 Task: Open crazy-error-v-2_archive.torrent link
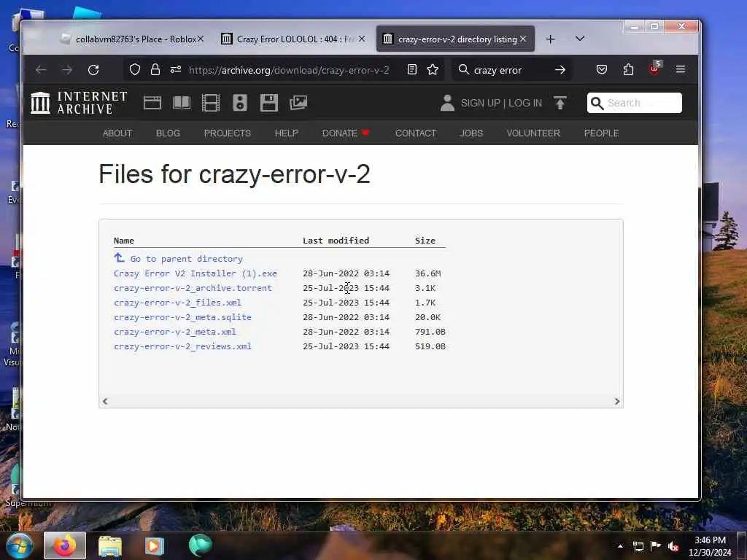point(193,288)
